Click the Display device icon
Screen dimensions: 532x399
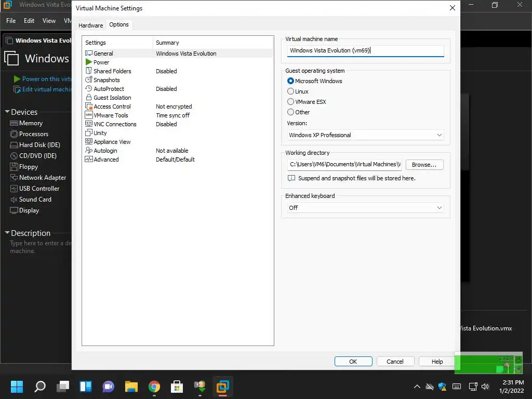coord(14,210)
